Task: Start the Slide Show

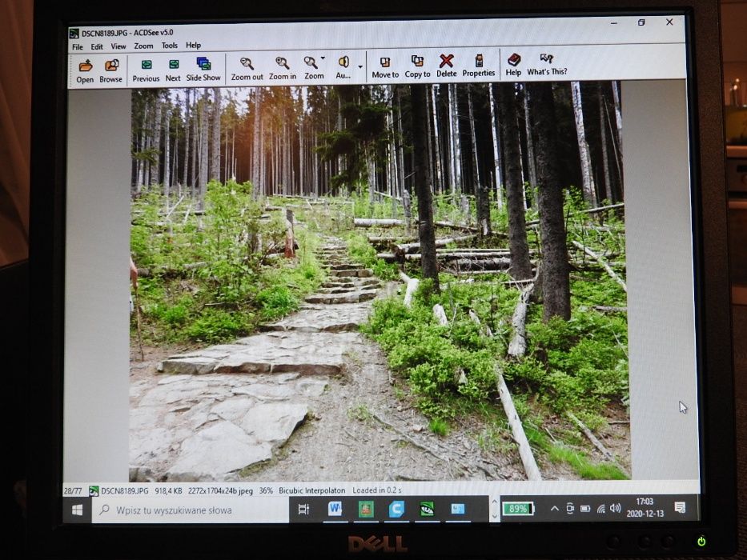Action: (x=203, y=70)
